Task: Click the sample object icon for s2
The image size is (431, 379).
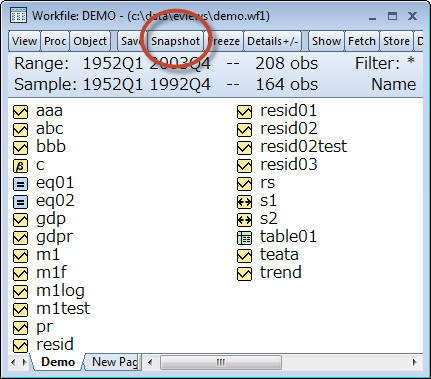Action: (x=244, y=220)
